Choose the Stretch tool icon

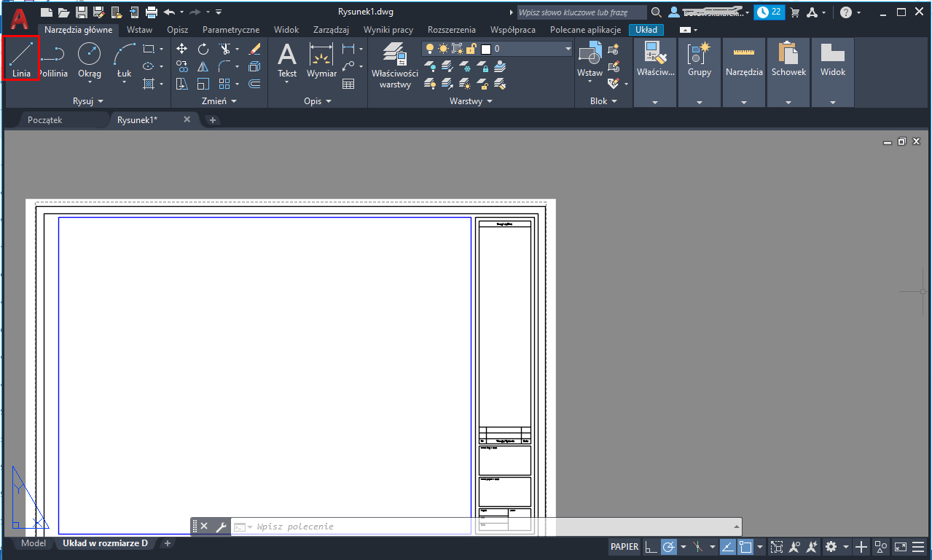[182, 84]
